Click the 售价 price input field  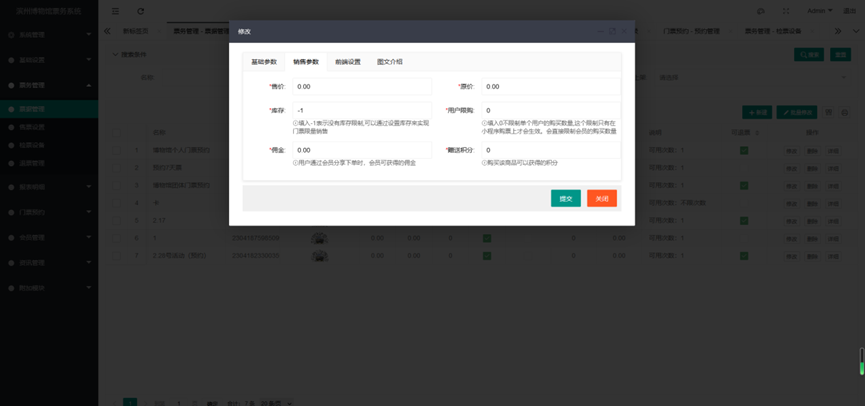(361, 87)
